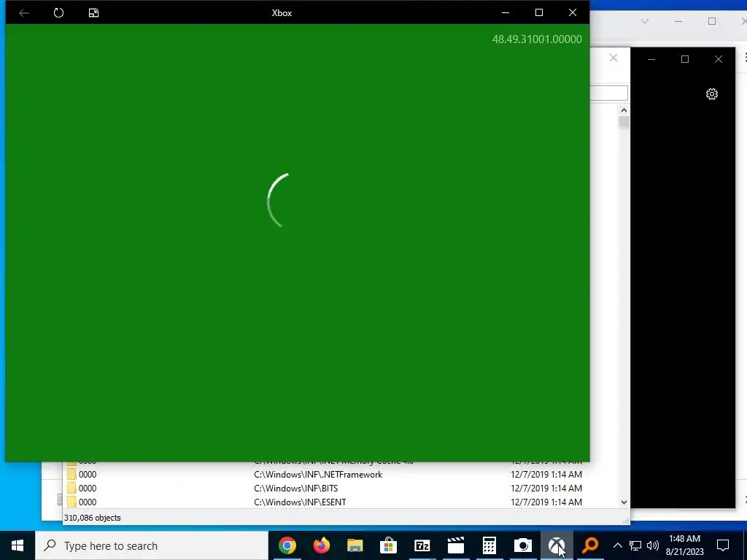This screenshot has height=560, width=747.
Task: Open the clock and date flyout
Action: click(684, 545)
